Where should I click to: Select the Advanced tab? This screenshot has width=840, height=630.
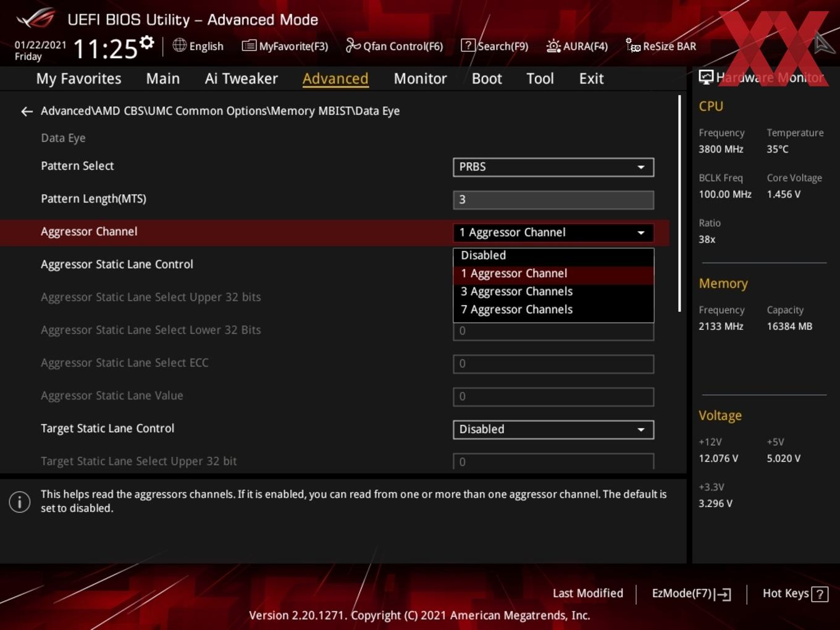[x=335, y=78]
